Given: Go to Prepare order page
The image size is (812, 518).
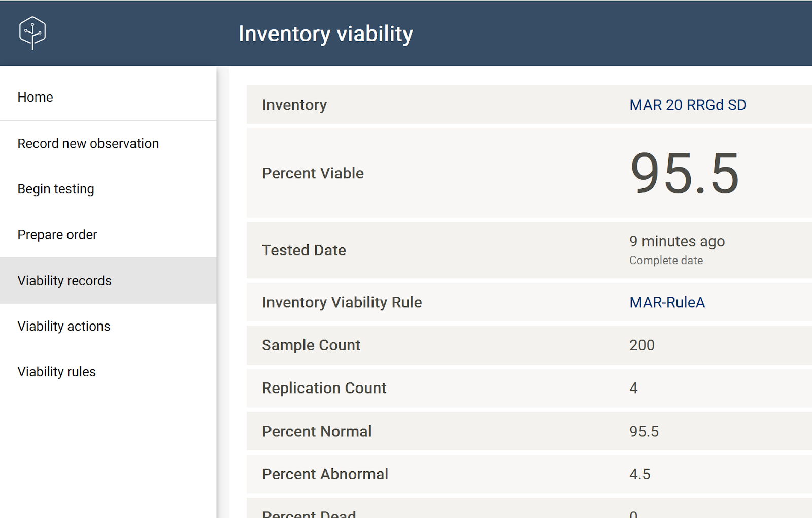Looking at the screenshot, I should point(108,235).
